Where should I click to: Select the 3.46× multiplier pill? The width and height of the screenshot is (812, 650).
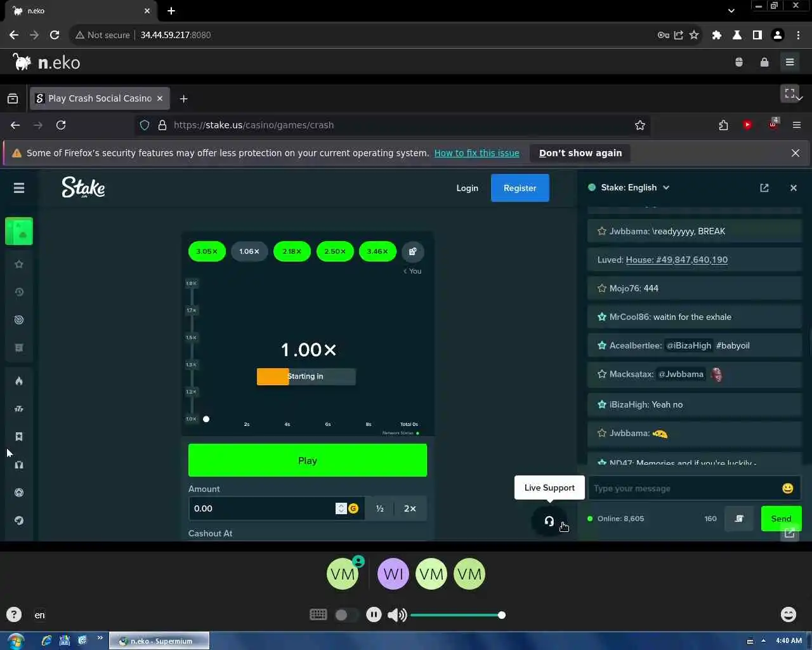[377, 251]
